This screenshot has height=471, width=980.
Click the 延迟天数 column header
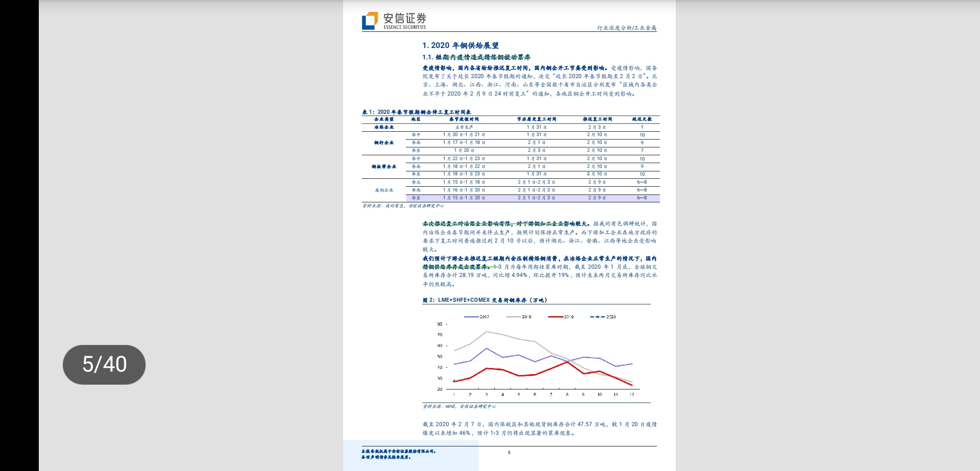642,119
